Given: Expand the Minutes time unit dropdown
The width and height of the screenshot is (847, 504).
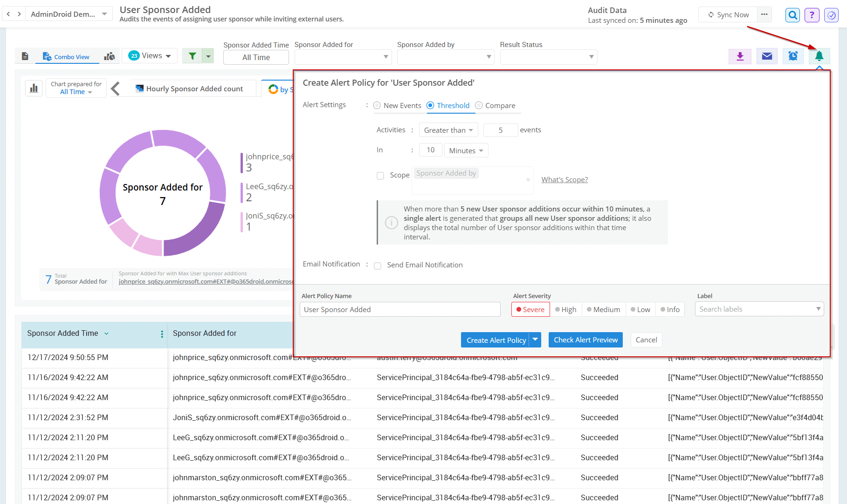Looking at the screenshot, I should coord(466,151).
